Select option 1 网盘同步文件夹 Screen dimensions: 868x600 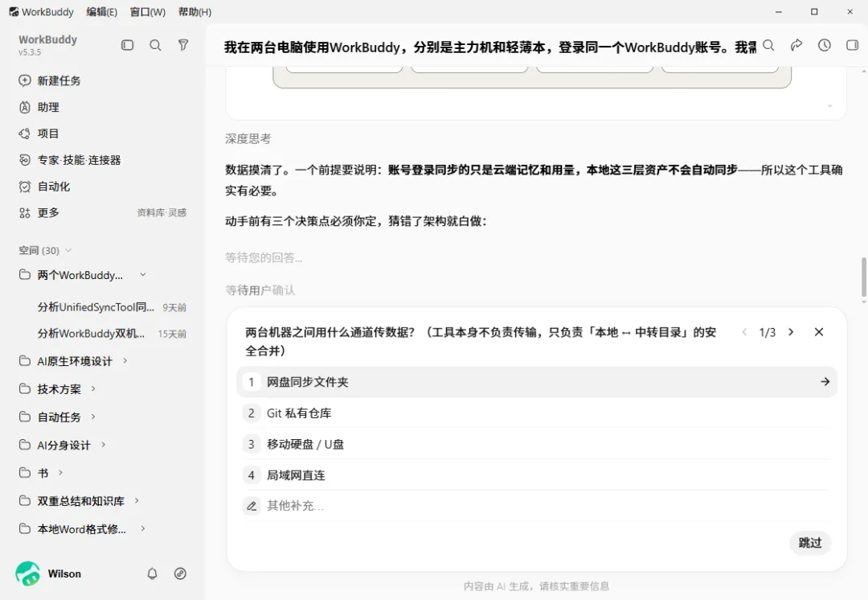coord(536,382)
